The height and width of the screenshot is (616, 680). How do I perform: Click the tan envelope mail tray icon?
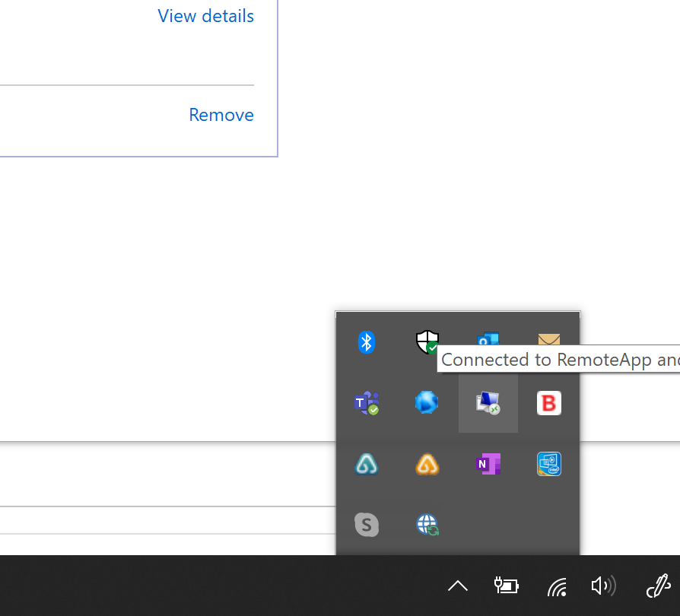click(x=549, y=339)
